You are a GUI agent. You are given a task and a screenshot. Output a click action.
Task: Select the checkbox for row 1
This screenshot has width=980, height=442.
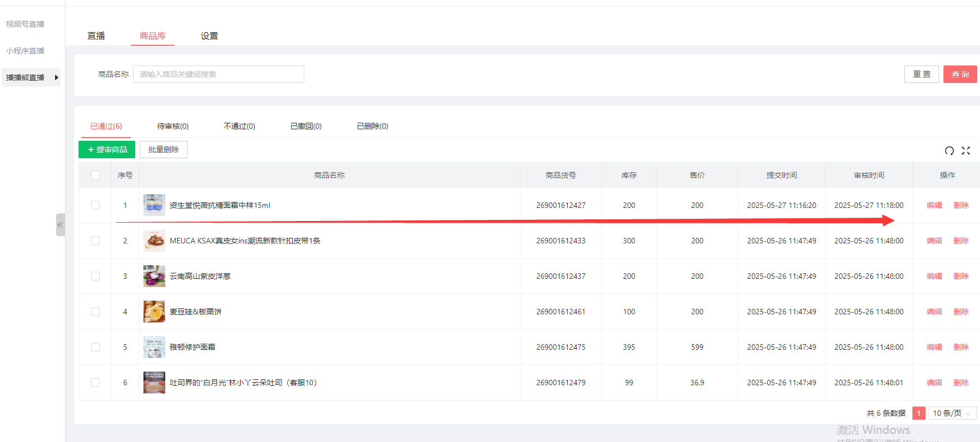point(95,205)
